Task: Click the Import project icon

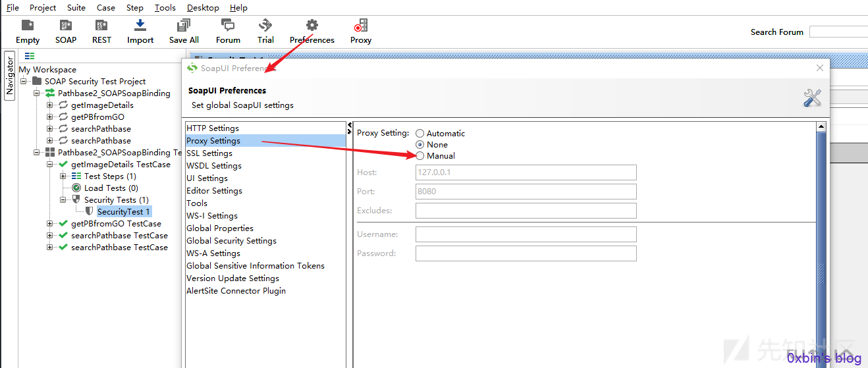Action: coord(140,25)
